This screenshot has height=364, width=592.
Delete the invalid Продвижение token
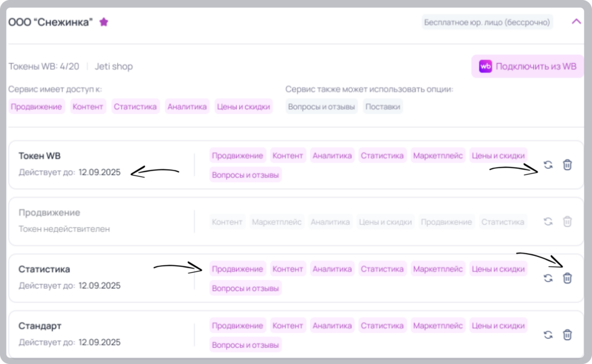pos(567,221)
